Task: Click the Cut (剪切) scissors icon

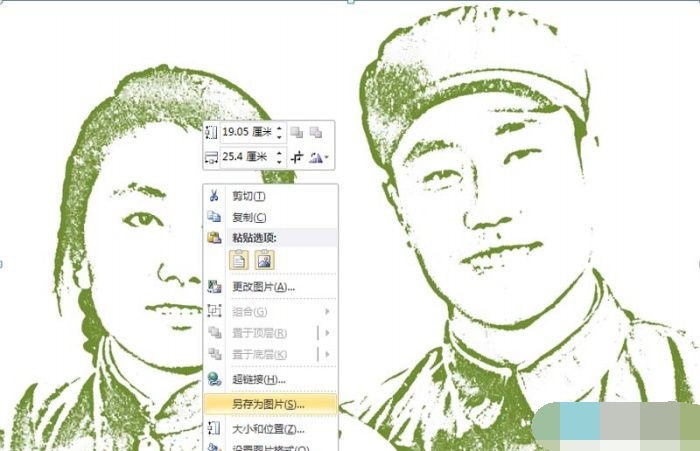Action: tap(213, 196)
